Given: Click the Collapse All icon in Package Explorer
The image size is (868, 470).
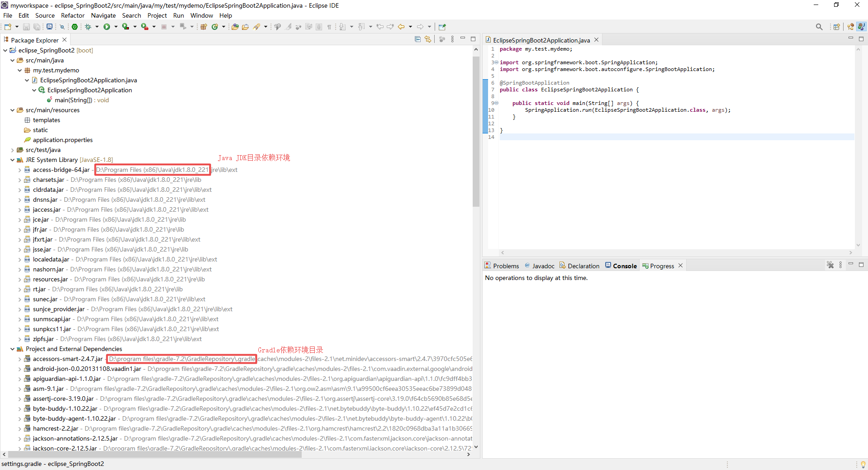Looking at the screenshot, I should 417,39.
